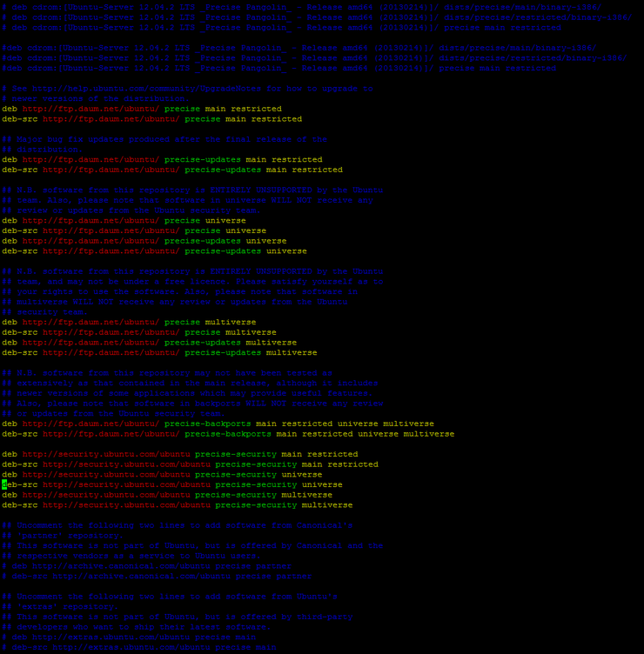Screen dimensions: 644x654
Task: Click comment "## review or updates from the Ubuntu security team."
Action: click(131, 210)
